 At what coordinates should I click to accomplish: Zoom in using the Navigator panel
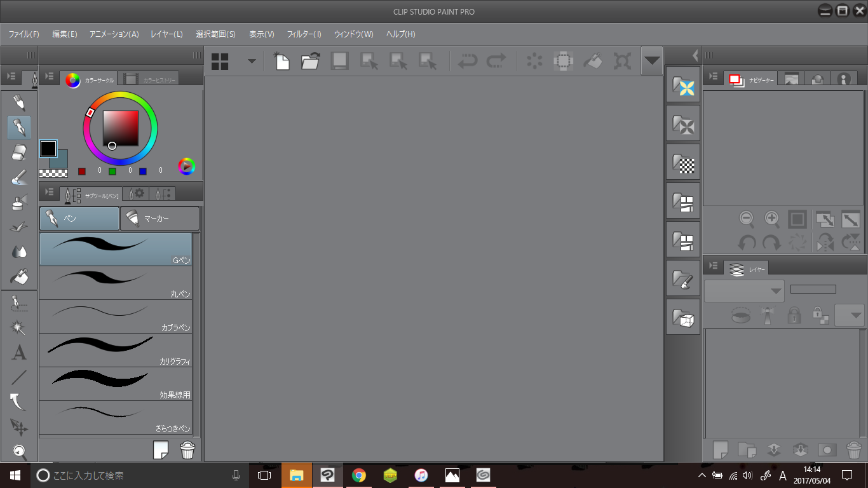coord(772,220)
